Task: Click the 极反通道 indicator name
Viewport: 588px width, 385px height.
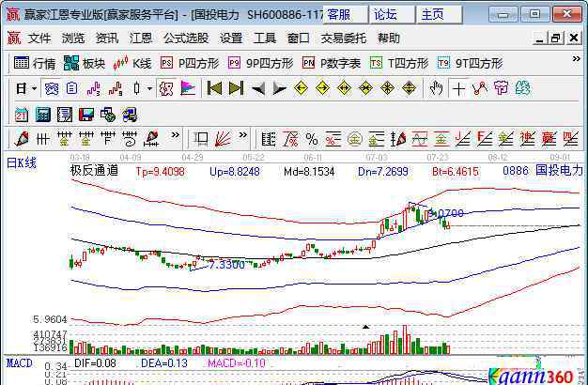Action: 94,171
